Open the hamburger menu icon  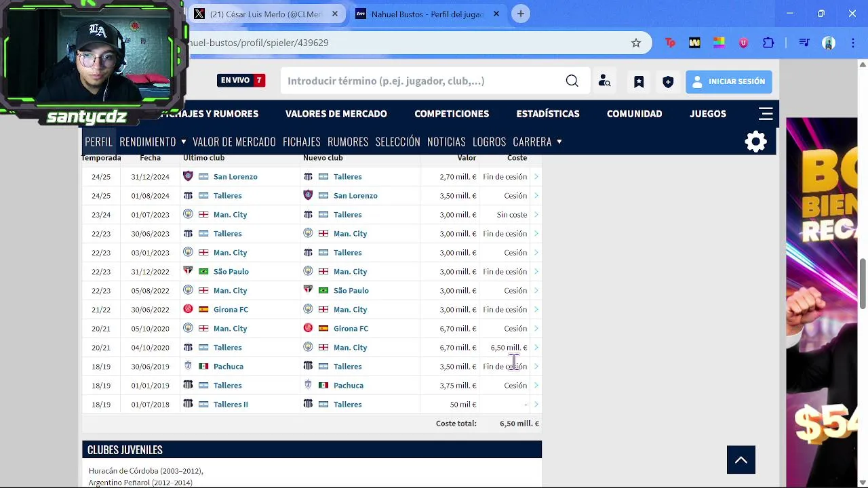click(766, 114)
